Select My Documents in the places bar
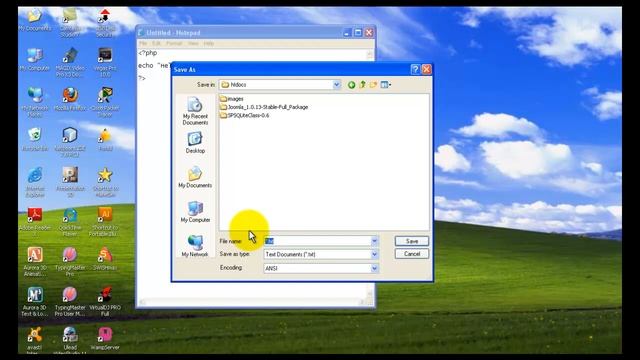The width and height of the screenshot is (640, 360). 195,177
